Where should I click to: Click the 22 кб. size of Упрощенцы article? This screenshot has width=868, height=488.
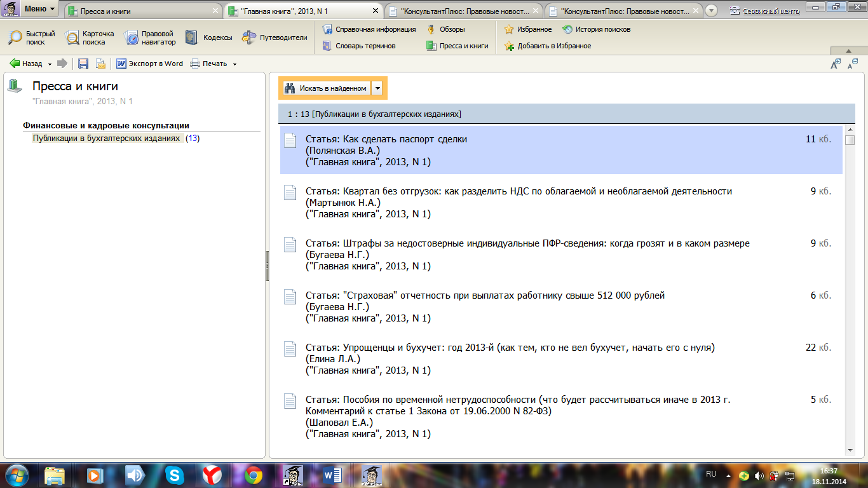[x=818, y=348]
